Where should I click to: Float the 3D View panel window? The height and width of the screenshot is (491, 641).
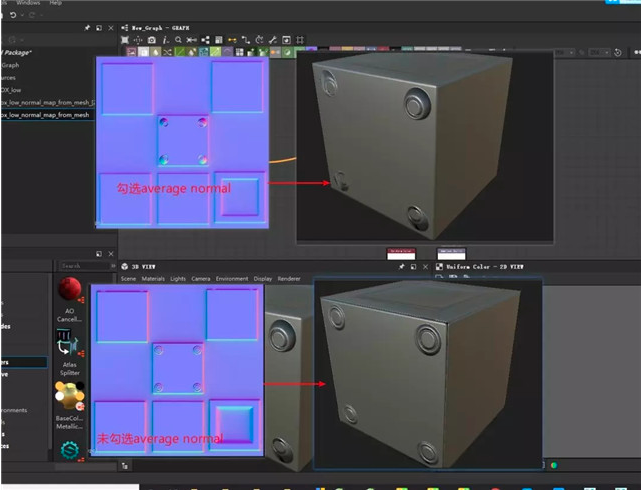(413, 267)
